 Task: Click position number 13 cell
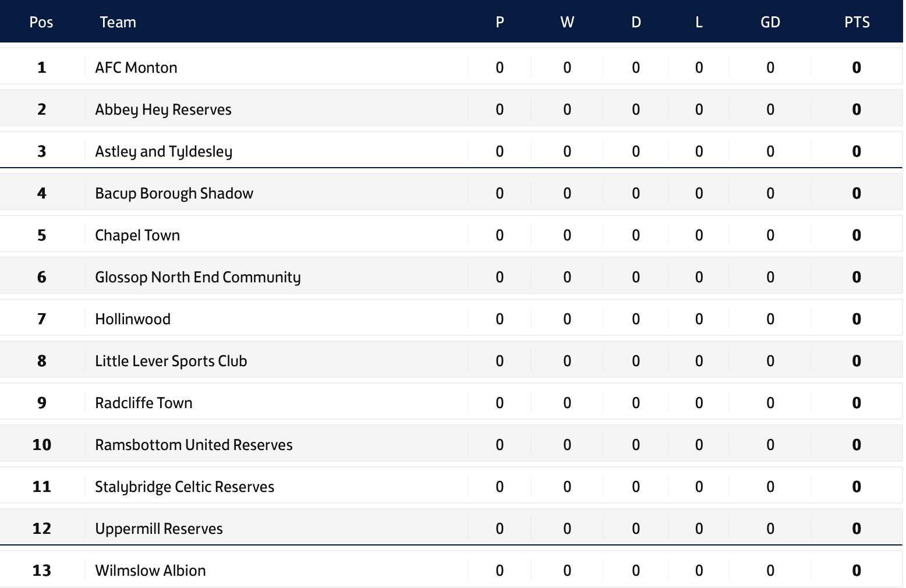pos(42,571)
